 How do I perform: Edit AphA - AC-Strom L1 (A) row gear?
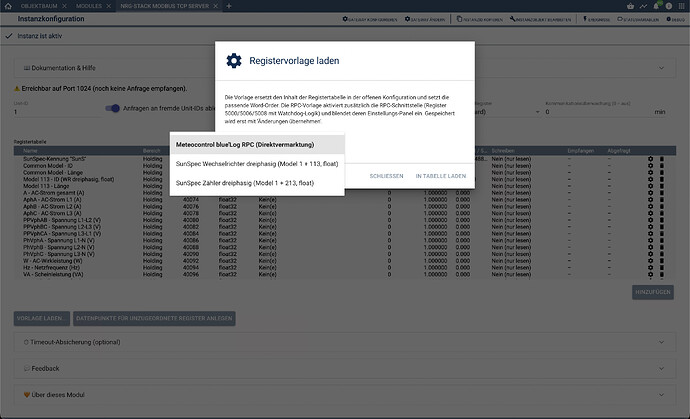650,200
